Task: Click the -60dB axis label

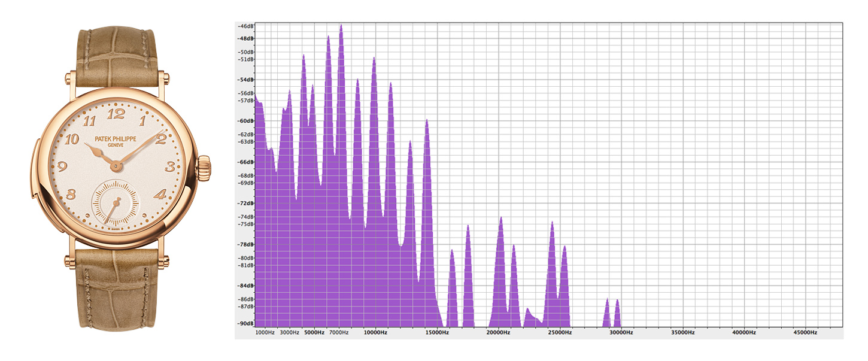Action: pos(245,121)
